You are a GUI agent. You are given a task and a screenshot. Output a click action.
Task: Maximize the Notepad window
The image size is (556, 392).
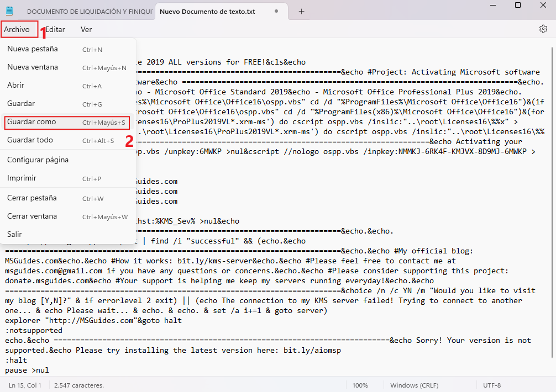point(518,6)
